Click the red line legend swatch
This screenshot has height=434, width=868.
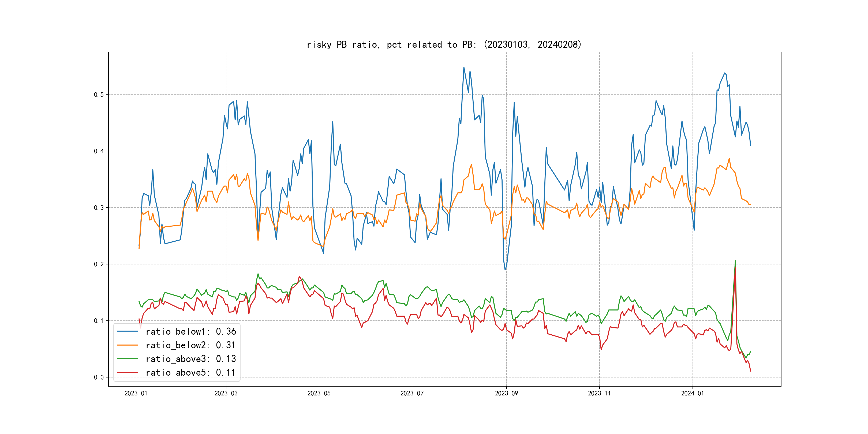click(x=127, y=373)
